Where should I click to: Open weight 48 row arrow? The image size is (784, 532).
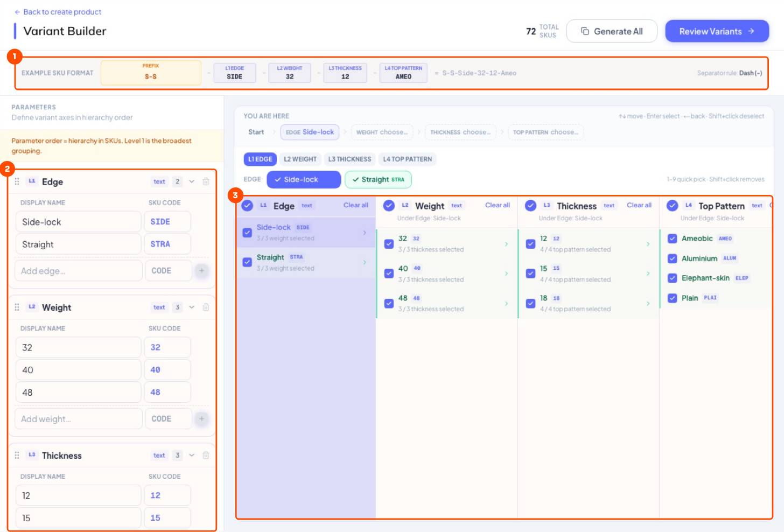pos(506,303)
